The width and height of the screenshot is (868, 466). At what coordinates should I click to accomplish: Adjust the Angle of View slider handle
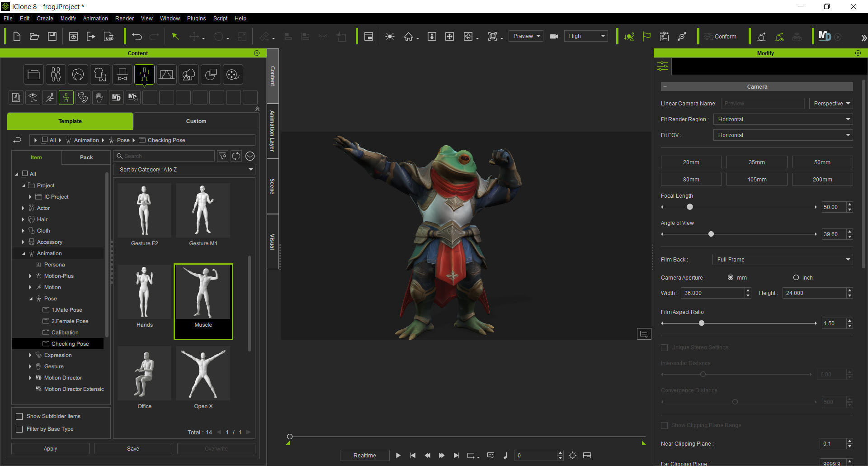711,234
